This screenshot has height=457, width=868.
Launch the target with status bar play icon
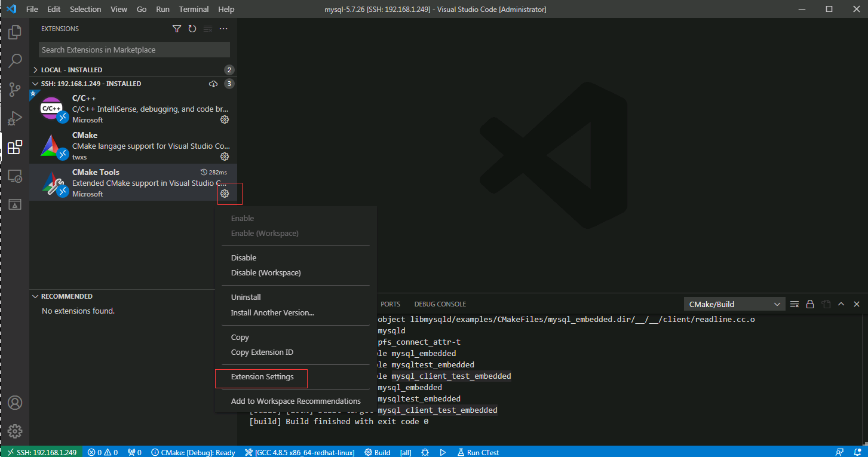click(443, 452)
